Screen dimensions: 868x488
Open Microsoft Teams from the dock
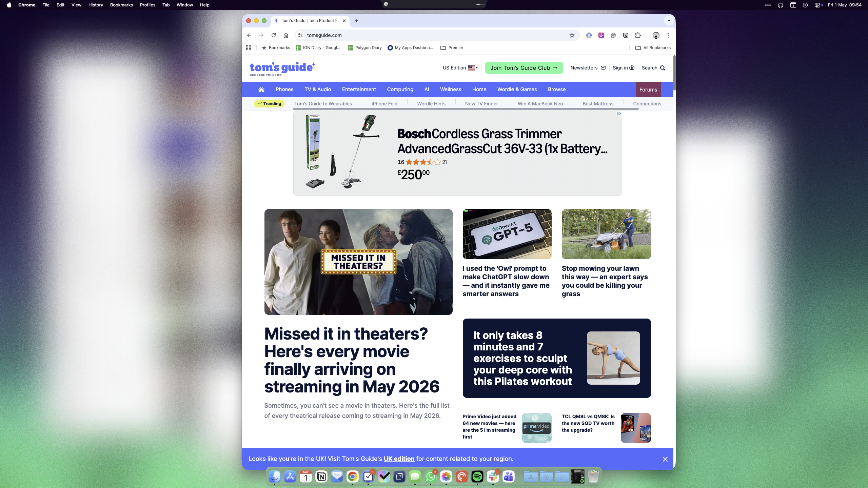coord(509,477)
